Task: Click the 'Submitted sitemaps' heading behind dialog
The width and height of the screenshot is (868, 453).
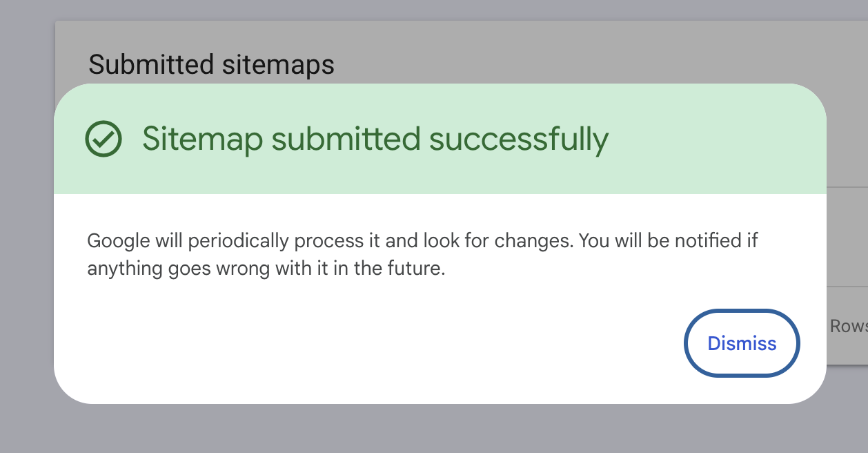Action: pos(212,64)
